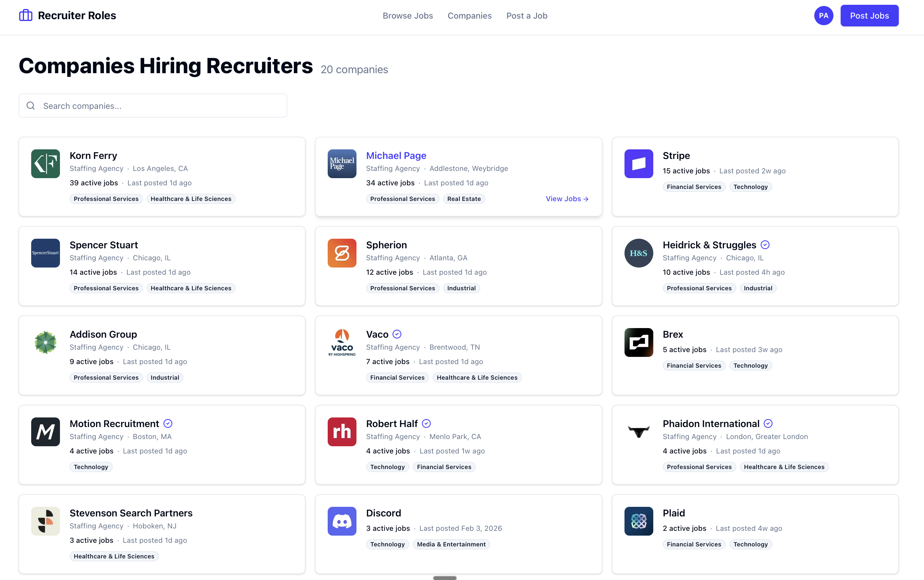
Task: Click the verified badge next to Motion Recruitment
Action: point(168,423)
